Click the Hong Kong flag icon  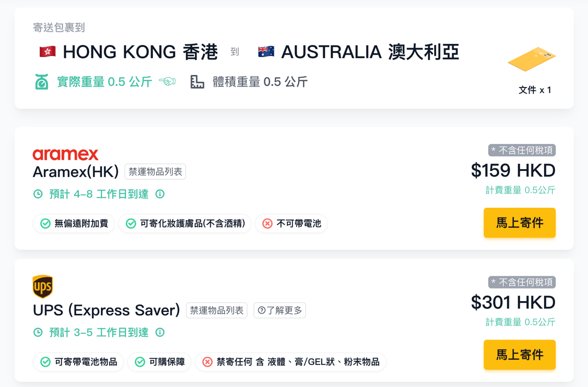[x=47, y=51]
